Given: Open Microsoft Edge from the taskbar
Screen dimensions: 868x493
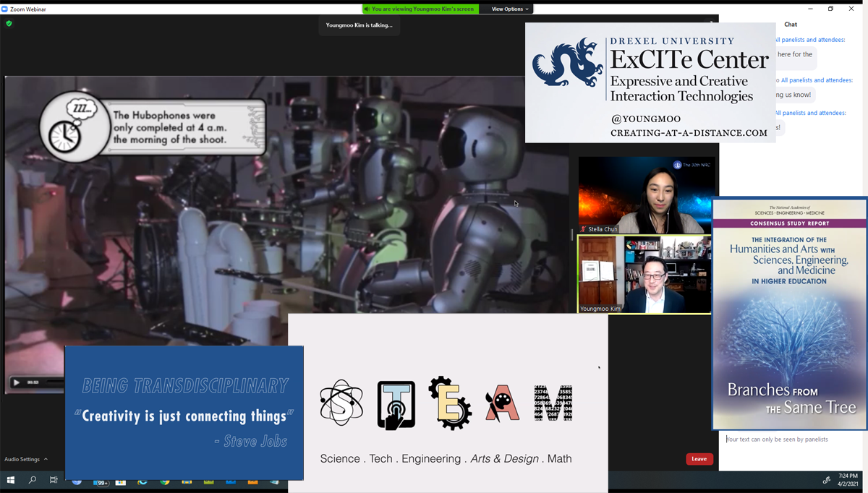Looking at the screenshot, I should (142, 481).
